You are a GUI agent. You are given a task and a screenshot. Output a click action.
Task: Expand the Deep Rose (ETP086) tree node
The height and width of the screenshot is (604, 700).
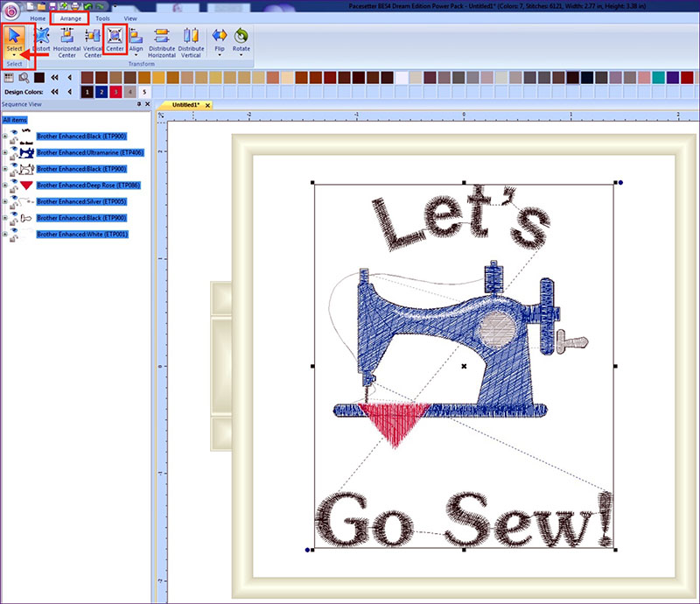coord(5,186)
